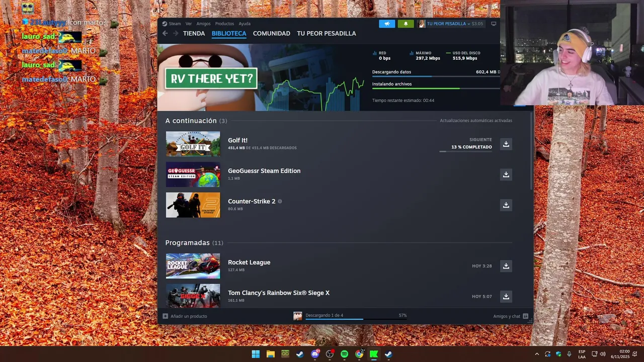This screenshot has height=362, width=644.
Task: Open the Ayuda menu
Action: 245,24
